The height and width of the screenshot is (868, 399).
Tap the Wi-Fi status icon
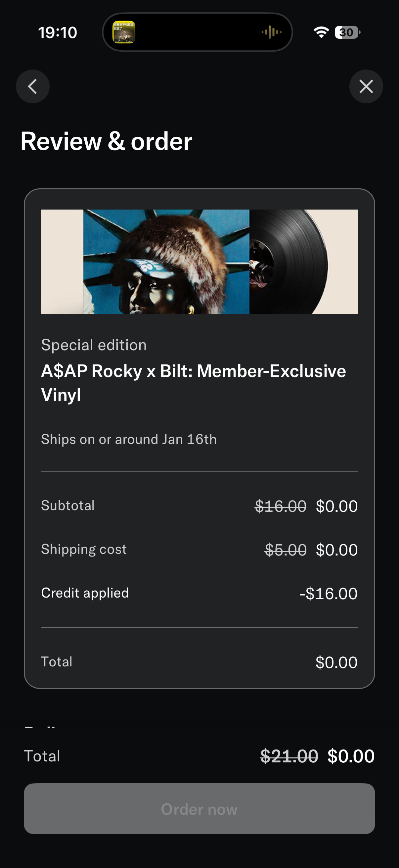tap(321, 32)
